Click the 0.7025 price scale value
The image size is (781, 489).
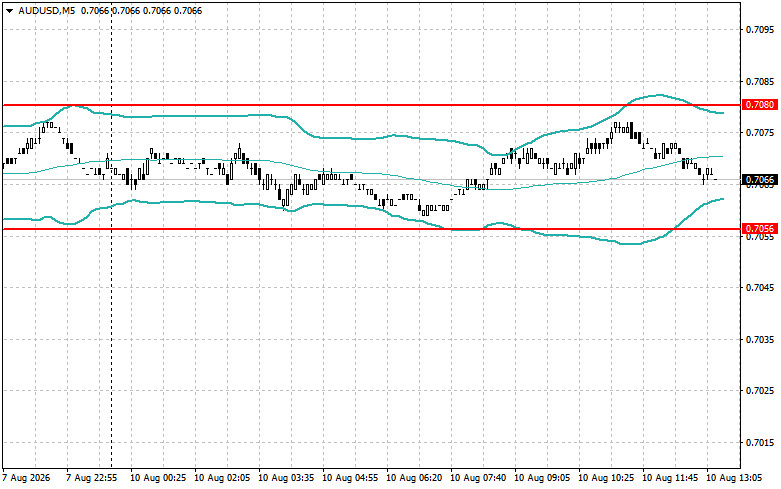click(760, 390)
